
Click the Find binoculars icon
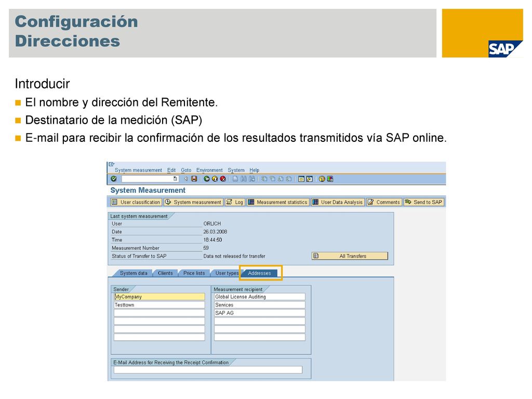point(244,179)
